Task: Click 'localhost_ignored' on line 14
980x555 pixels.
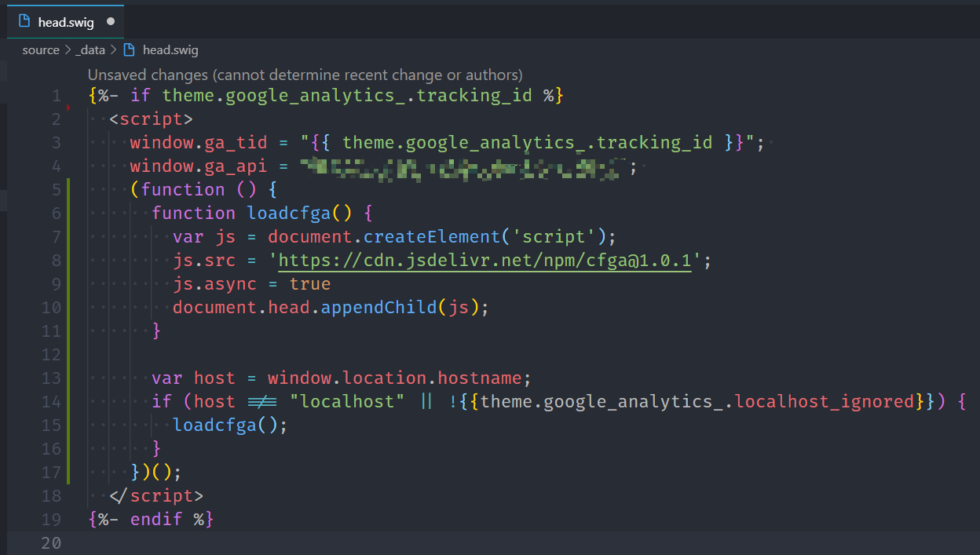Action: pyautogui.click(x=825, y=402)
